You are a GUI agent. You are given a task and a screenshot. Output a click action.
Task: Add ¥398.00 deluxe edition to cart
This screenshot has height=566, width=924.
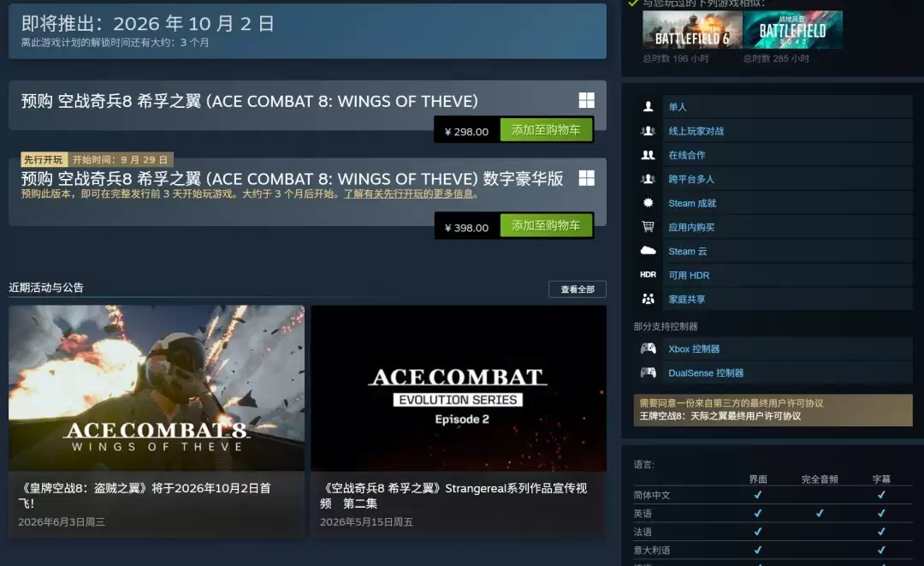pos(546,225)
